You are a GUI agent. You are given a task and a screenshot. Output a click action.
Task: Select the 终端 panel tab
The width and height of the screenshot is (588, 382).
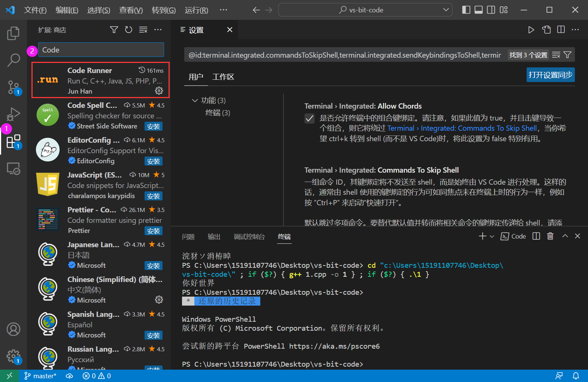click(284, 237)
